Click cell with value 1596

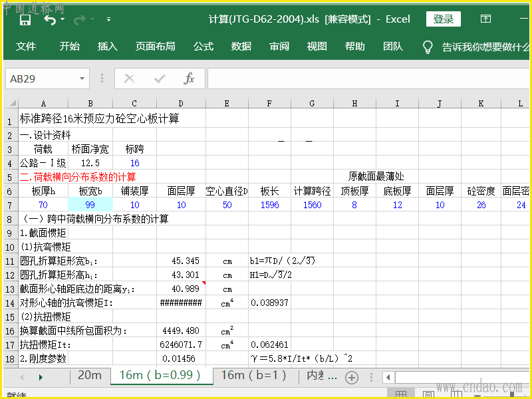point(270,205)
